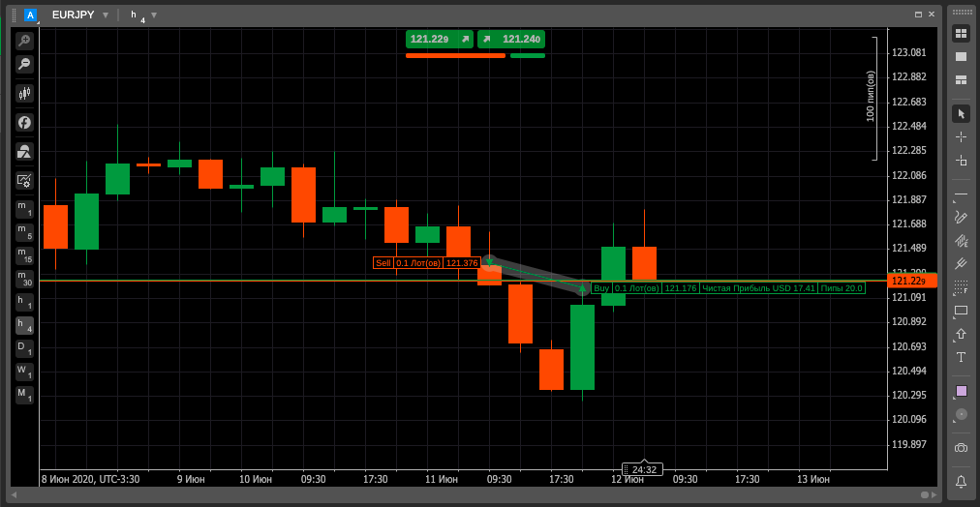Select the text tool

962,357
